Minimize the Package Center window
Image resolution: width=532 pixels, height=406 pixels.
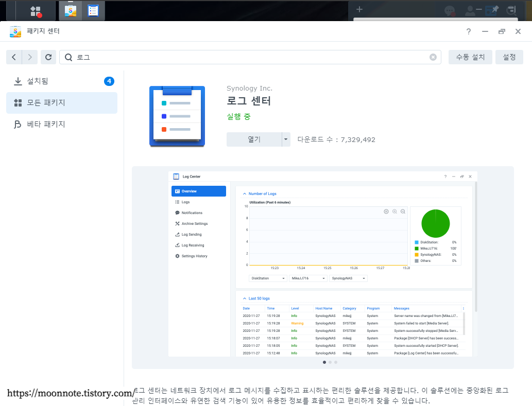click(485, 31)
